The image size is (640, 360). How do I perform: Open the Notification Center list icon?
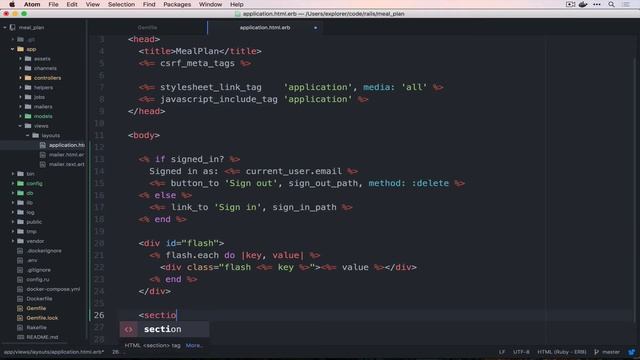tap(626, 4)
